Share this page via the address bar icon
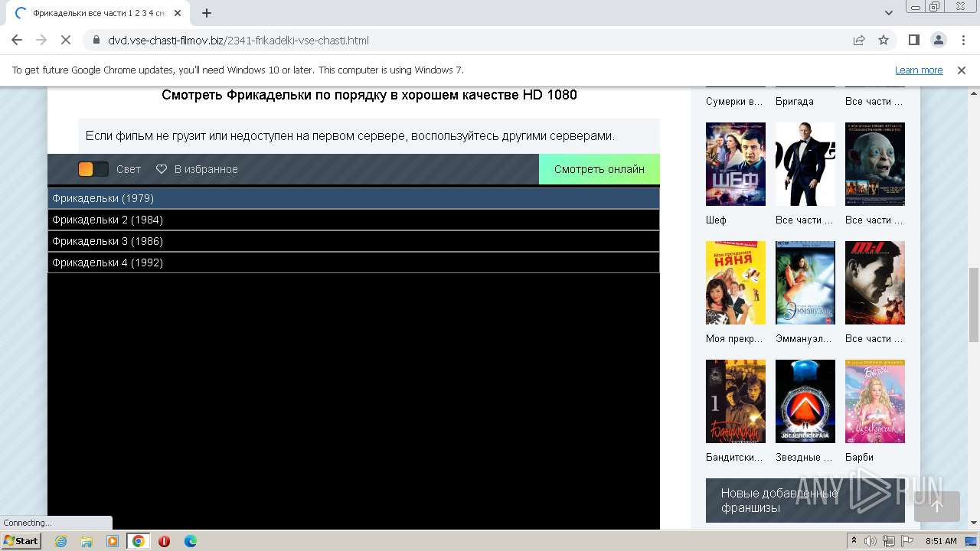 point(859,40)
